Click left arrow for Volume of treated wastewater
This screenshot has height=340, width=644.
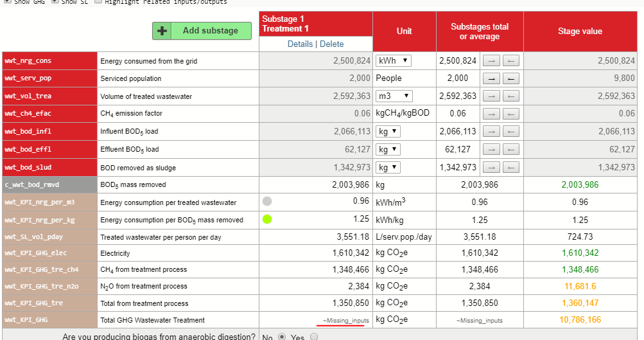510,96
